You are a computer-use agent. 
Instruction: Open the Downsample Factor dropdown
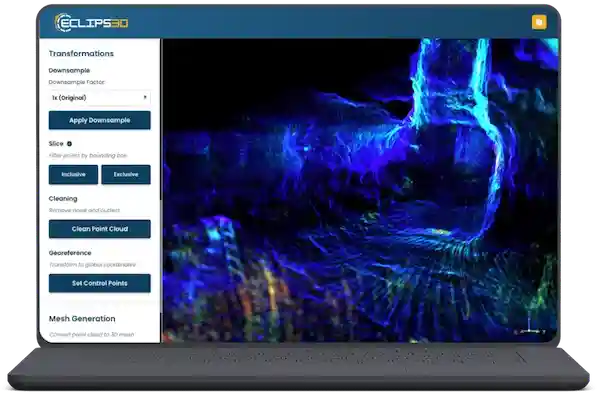click(99, 98)
